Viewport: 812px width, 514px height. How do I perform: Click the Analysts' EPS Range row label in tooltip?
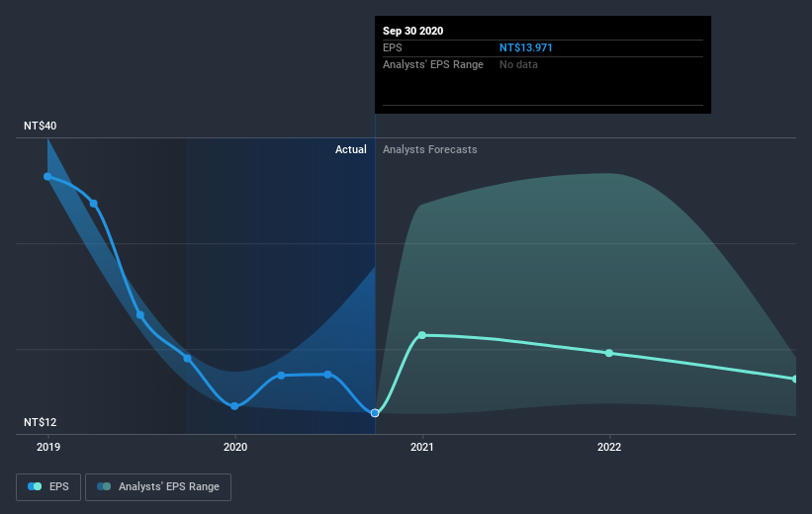[433, 64]
